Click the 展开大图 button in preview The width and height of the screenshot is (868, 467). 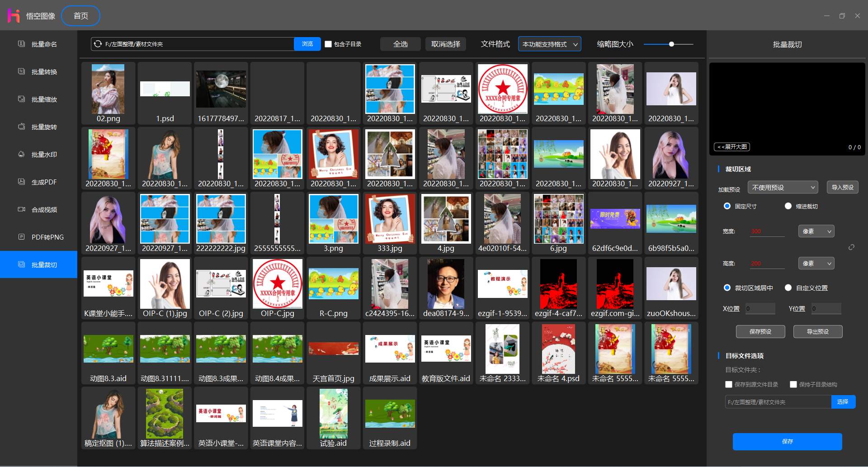pyautogui.click(x=732, y=146)
